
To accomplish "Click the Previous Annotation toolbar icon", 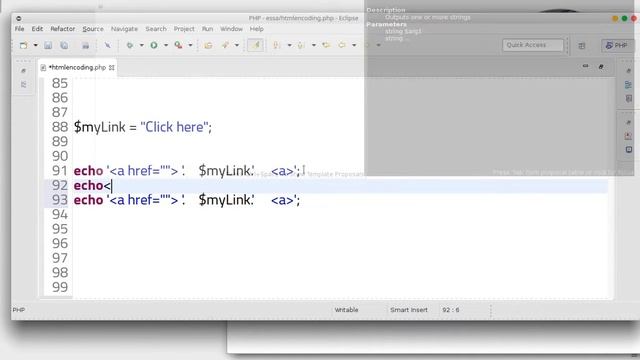I will [301, 45].
